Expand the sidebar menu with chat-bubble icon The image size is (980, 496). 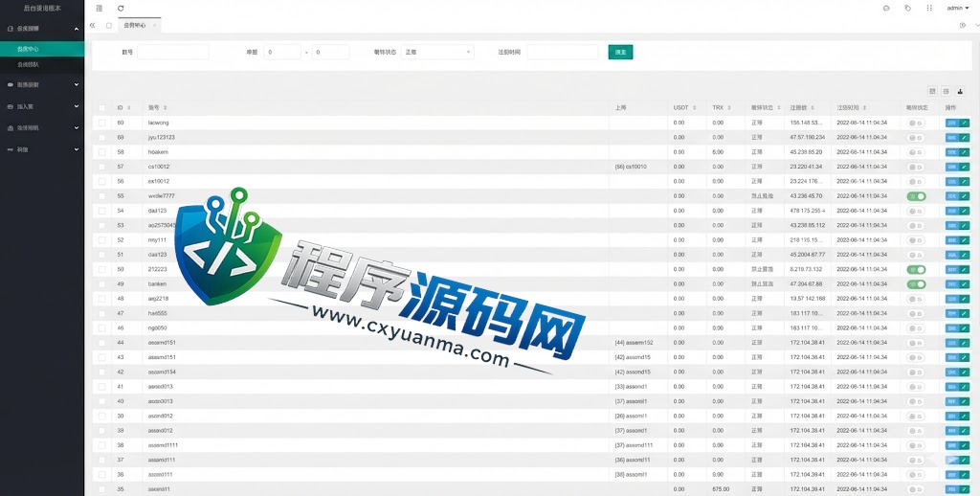coord(42,84)
